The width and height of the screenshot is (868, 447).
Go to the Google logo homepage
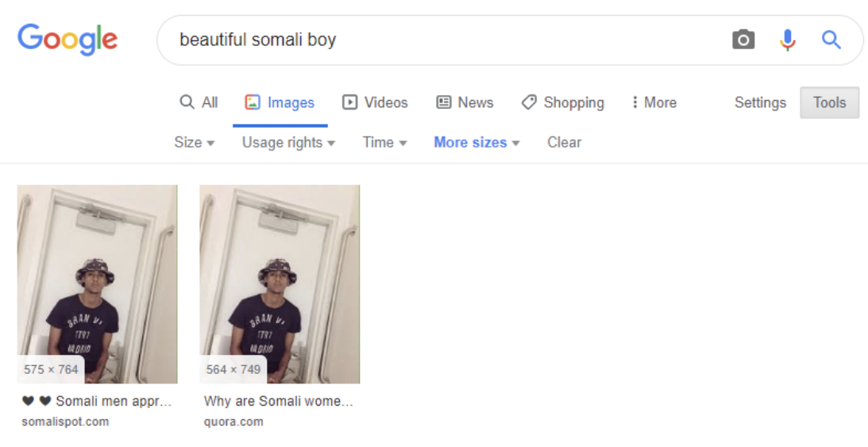point(68,39)
